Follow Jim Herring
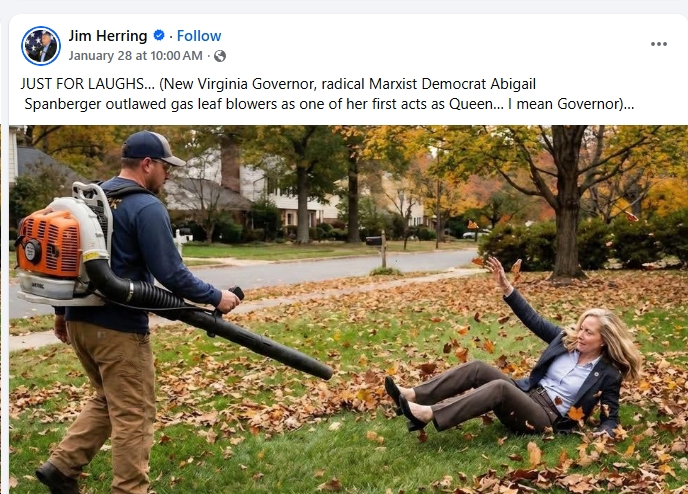Screen dimensions: 688x494 (x=199, y=36)
